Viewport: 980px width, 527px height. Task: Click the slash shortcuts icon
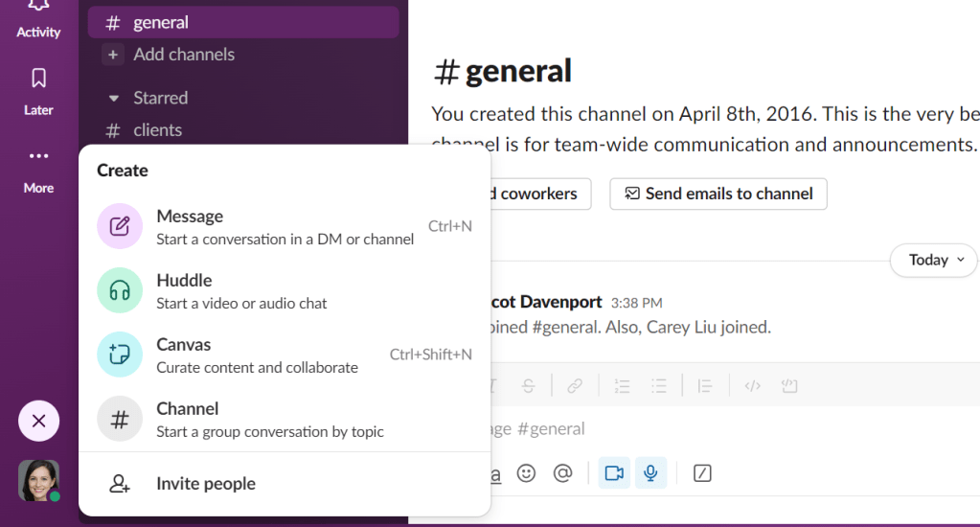pyautogui.click(x=702, y=473)
